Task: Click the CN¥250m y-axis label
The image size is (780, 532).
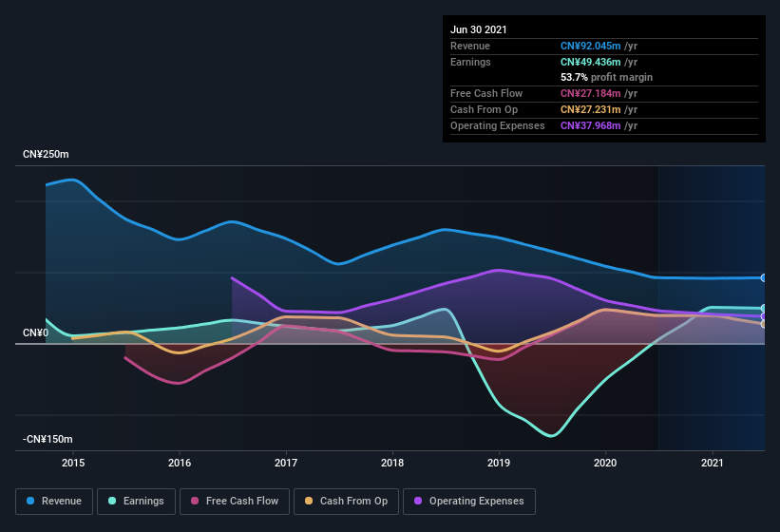Action: point(46,155)
